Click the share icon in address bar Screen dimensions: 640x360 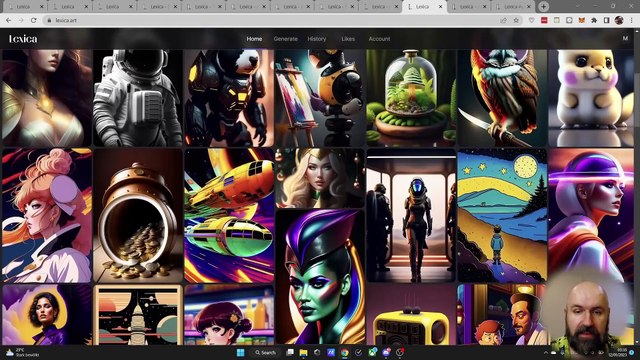coord(503,20)
